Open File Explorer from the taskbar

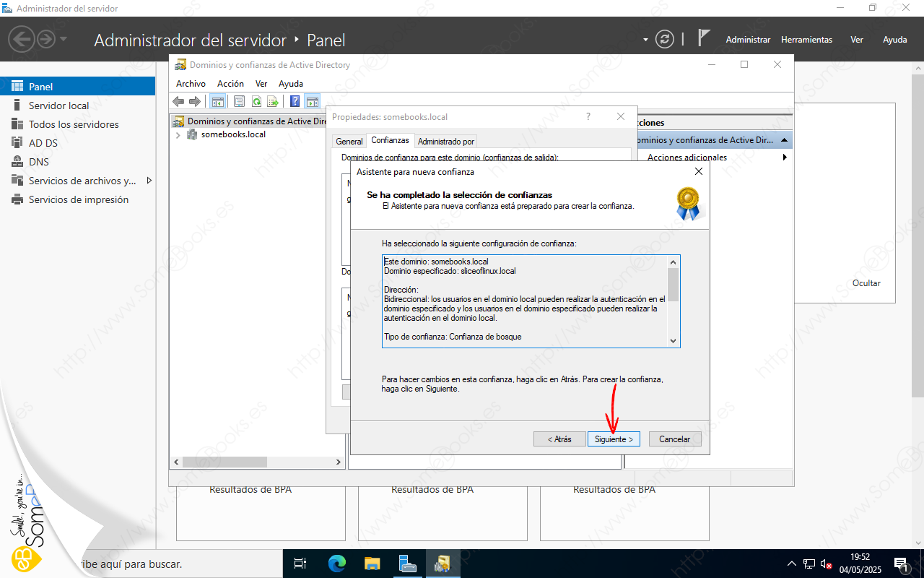coord(372,563)
